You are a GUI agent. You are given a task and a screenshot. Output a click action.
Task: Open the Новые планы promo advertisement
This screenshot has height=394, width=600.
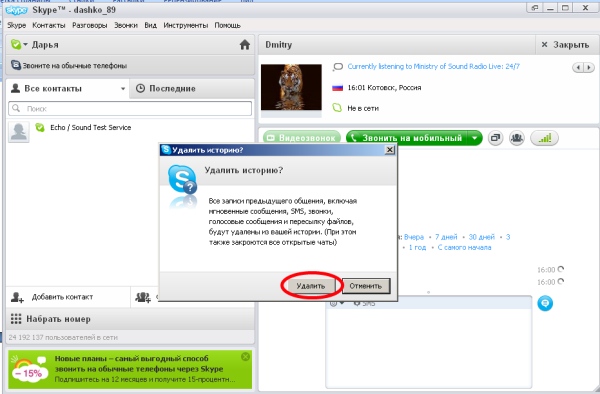pos(130,370)
